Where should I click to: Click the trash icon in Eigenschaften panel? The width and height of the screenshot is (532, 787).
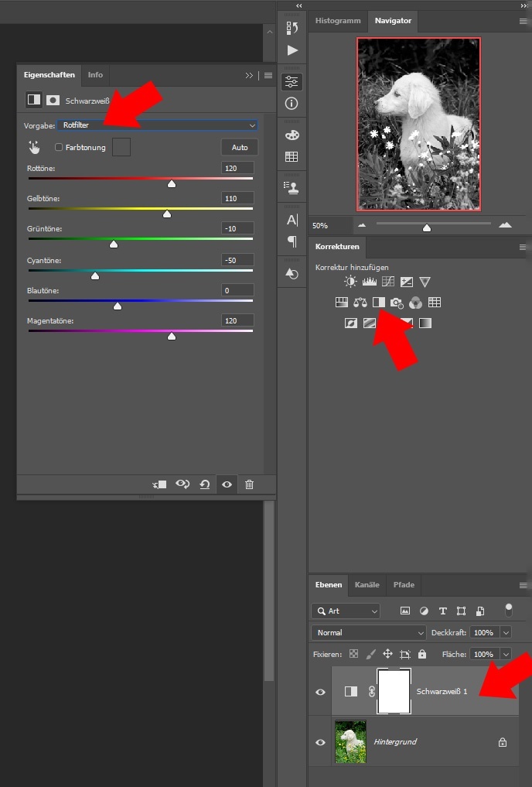pyautogui.click(x=249, y=484)
